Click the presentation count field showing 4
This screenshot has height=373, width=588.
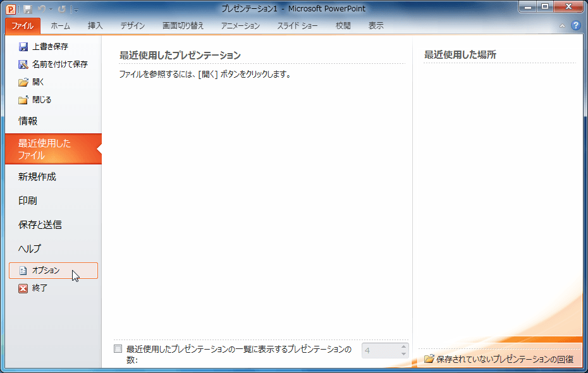click(381, 350)
